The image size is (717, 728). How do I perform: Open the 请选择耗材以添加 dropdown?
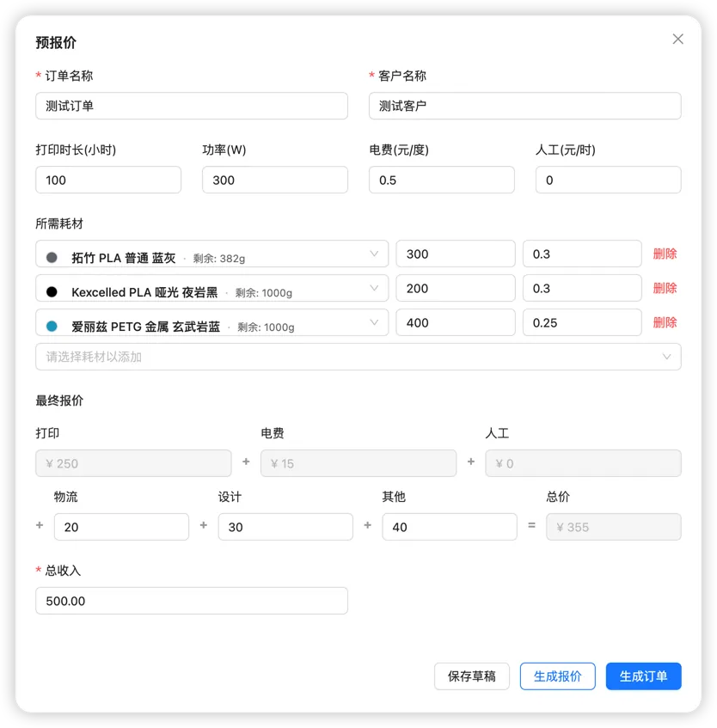tap(358, 355)
